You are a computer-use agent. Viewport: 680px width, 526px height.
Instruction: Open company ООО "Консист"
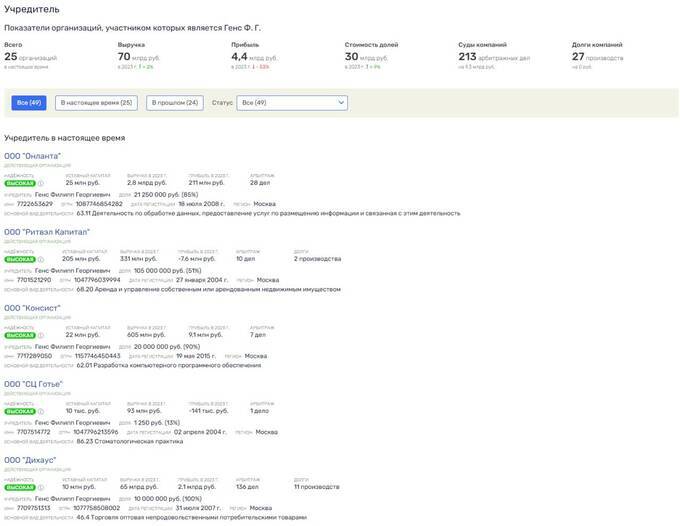[x=33, y=308]
